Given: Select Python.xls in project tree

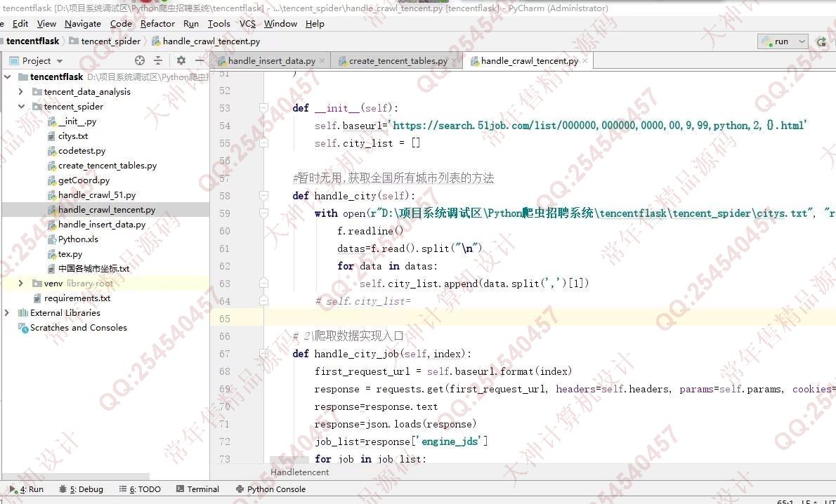Looking at the screenshot, I should 73,239.
